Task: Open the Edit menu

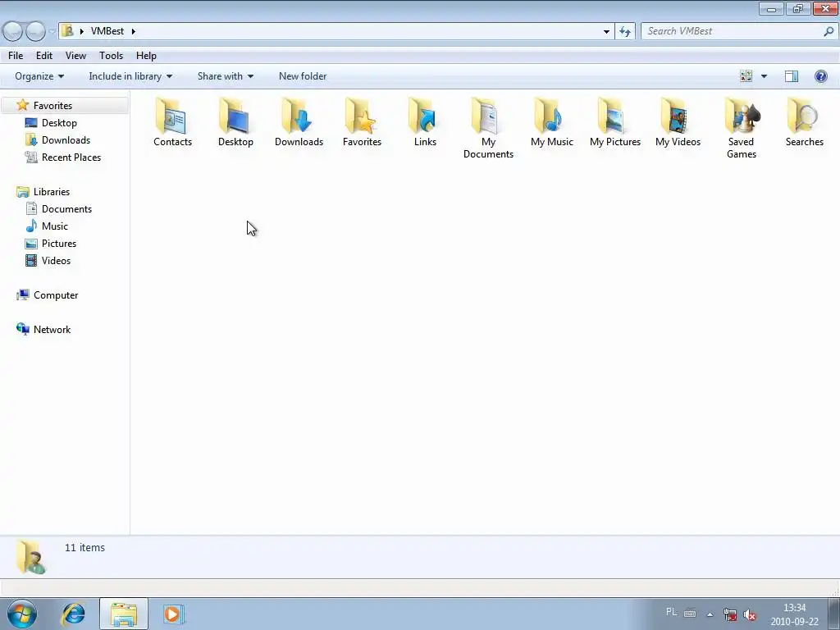Action: (44, 56)
